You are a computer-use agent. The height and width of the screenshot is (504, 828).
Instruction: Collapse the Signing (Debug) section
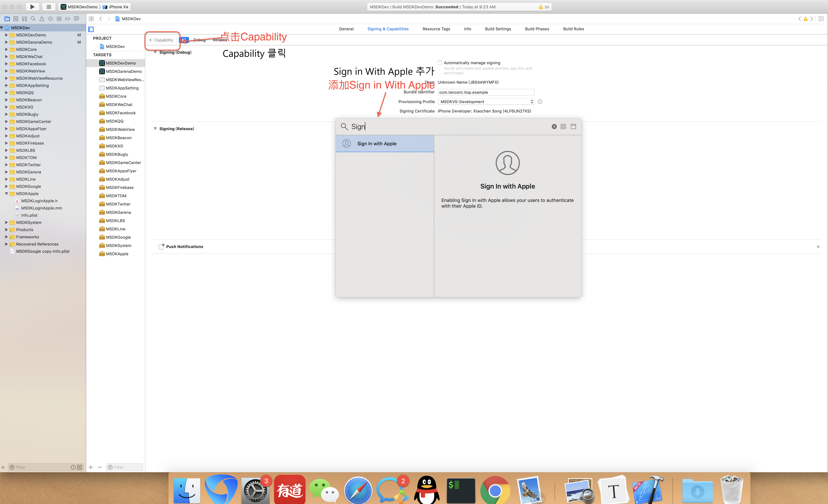coord(155,52)
